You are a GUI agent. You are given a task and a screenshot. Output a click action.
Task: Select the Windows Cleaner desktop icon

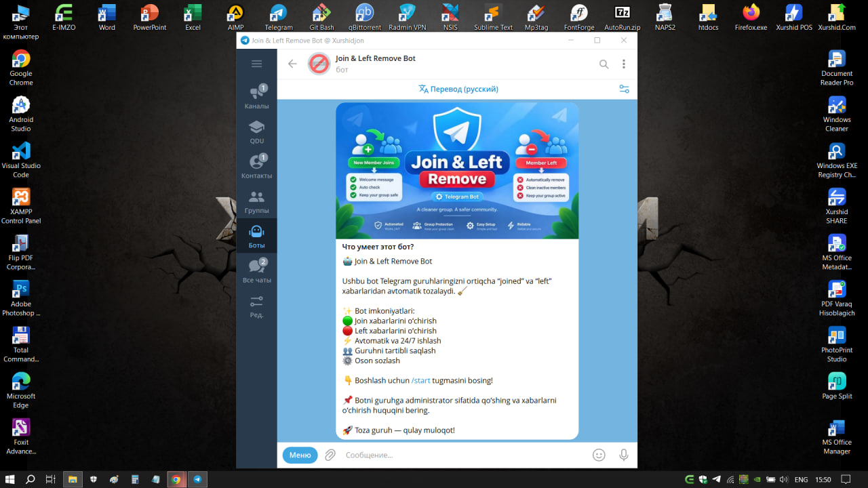[x=837, y=115]
